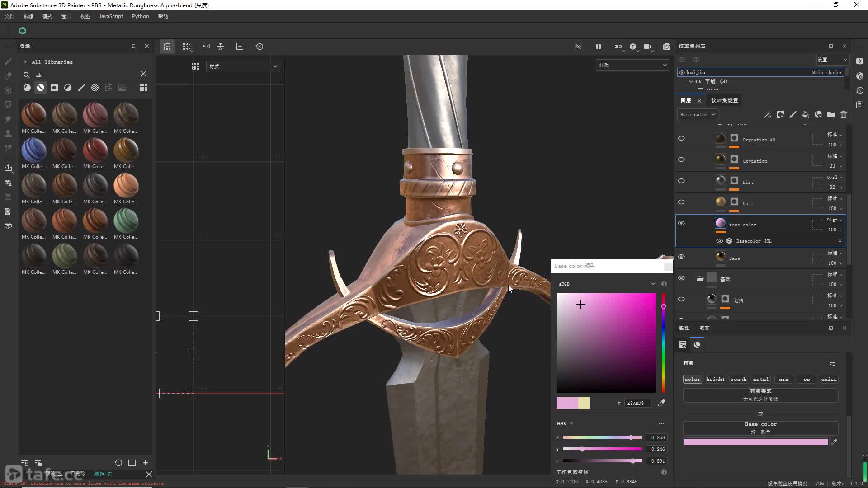Open the left viewport 材质 dropdown
Screen dimensions: 868x488
(243, 66)
